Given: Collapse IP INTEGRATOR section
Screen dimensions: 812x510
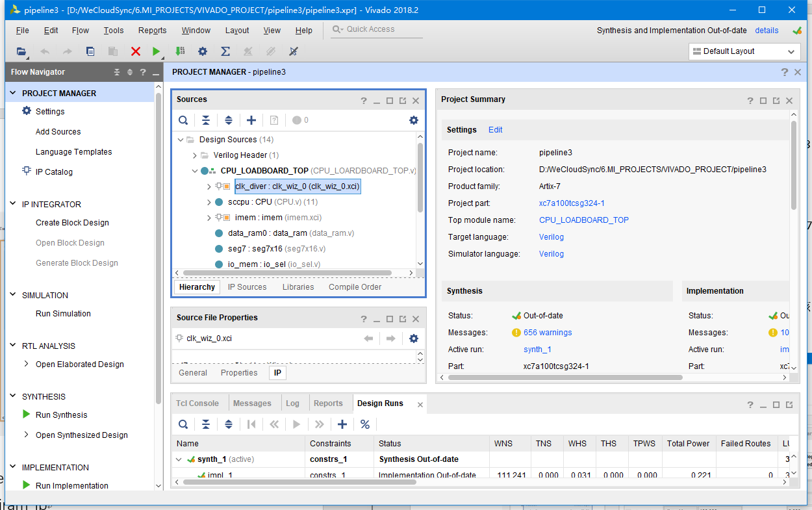Looking at the screenshot, I should [13, 204].
